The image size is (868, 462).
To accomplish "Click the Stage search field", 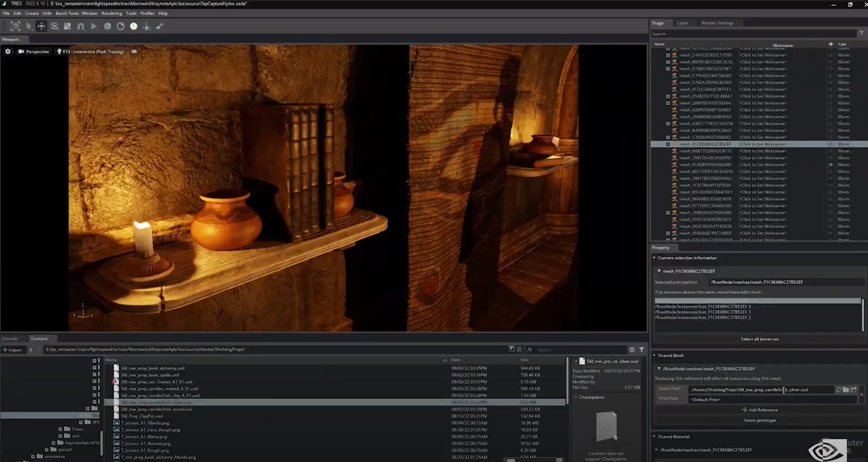I will tap(753, 34).
